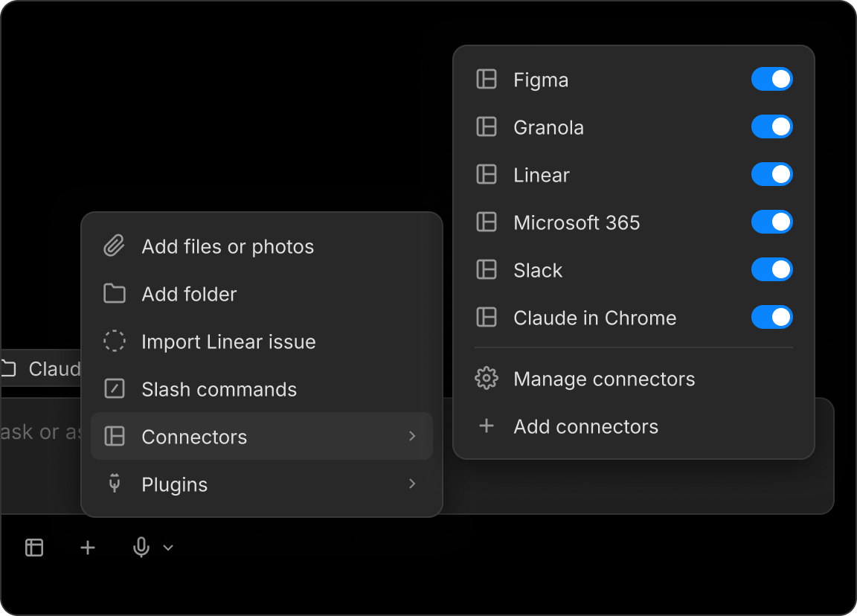
Task: Open Manage connectors
Action: coord(603,378)
